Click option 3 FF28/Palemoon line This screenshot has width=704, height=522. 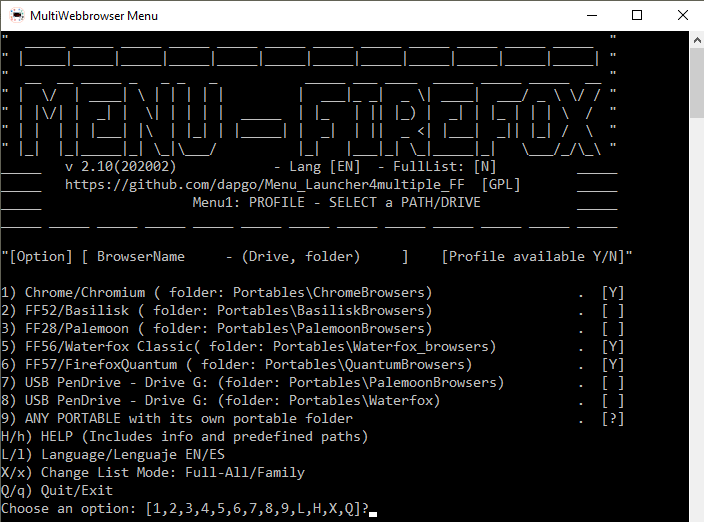click(x=313, y=329)
